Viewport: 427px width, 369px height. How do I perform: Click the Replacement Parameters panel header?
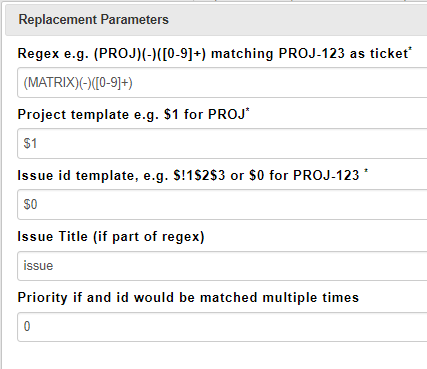pyautogui.click(x=216, y=20)
